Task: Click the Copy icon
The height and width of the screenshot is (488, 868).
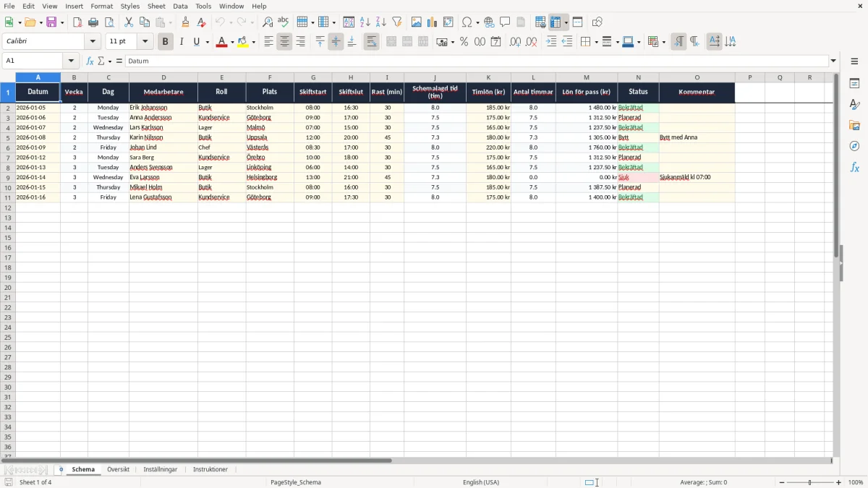Action: point(145,22)
